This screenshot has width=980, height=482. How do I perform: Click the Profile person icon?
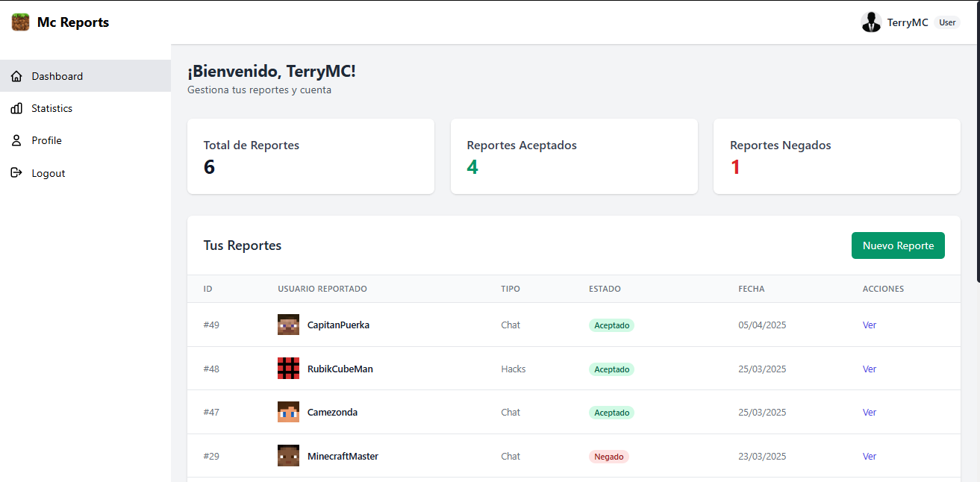tap(16, 140)
